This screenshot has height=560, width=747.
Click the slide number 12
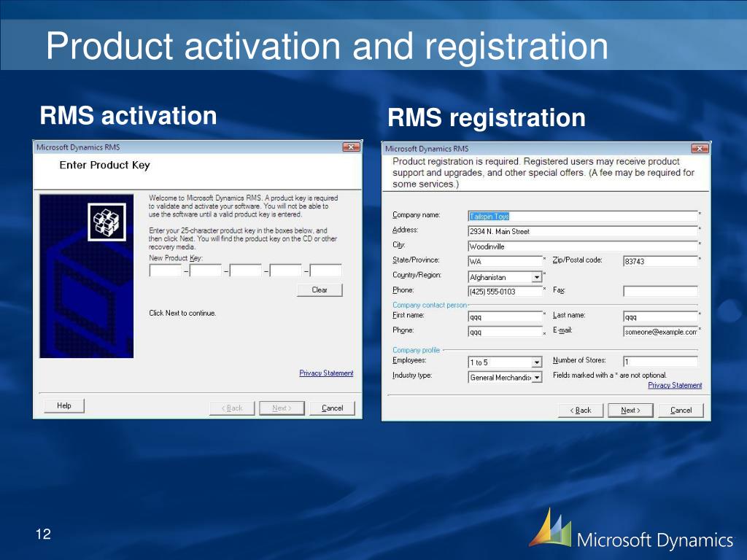[x=43, y=534]
